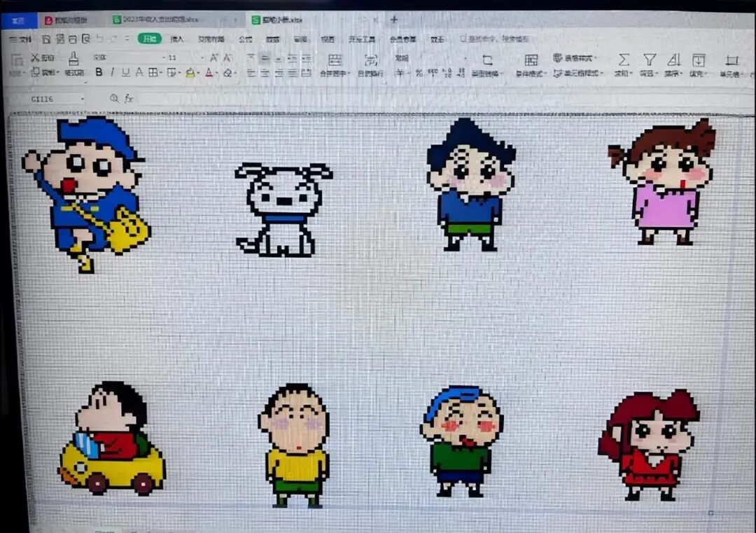Click the View (视图) tab

(328, 39)
